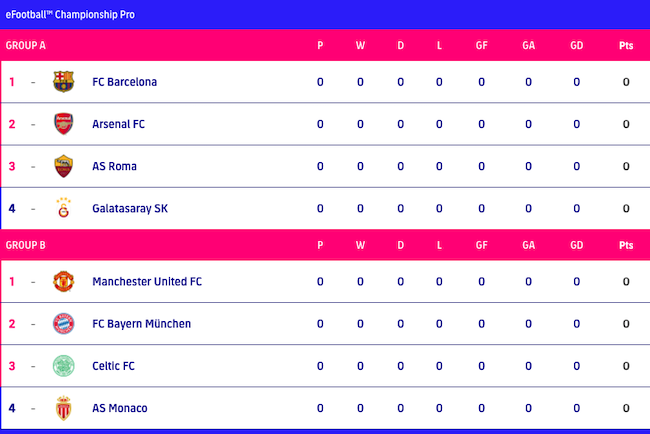The height and width of the screenshot is (434, 650).
Task: Open the AS Monaco team name link
Action: [119, 408]
